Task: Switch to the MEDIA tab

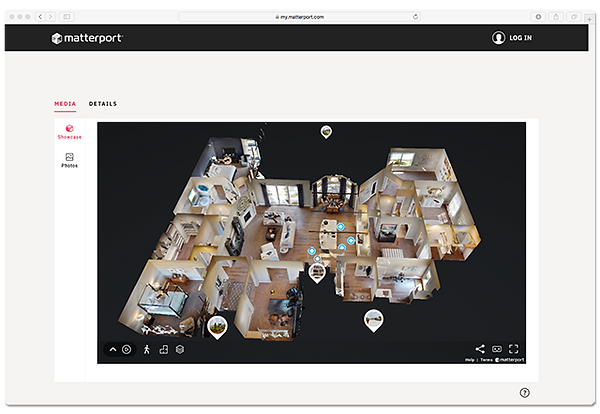Action: [65, 104]
